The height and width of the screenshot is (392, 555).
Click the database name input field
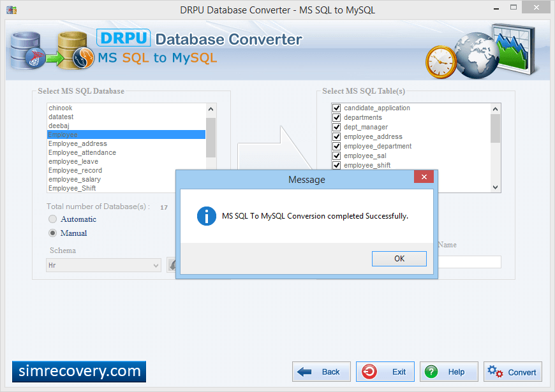[x=470, y=262]
